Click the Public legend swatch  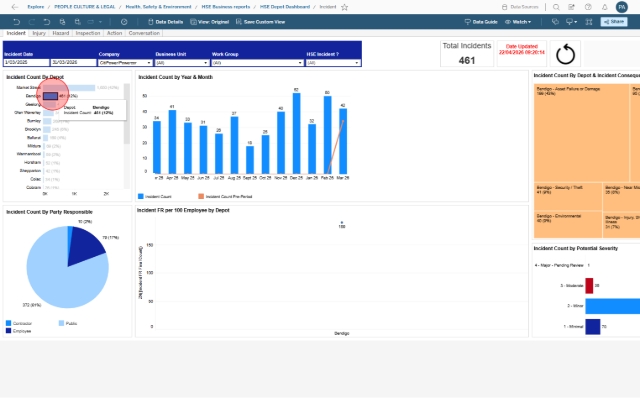pyautogui.click(x=61, y=323)
